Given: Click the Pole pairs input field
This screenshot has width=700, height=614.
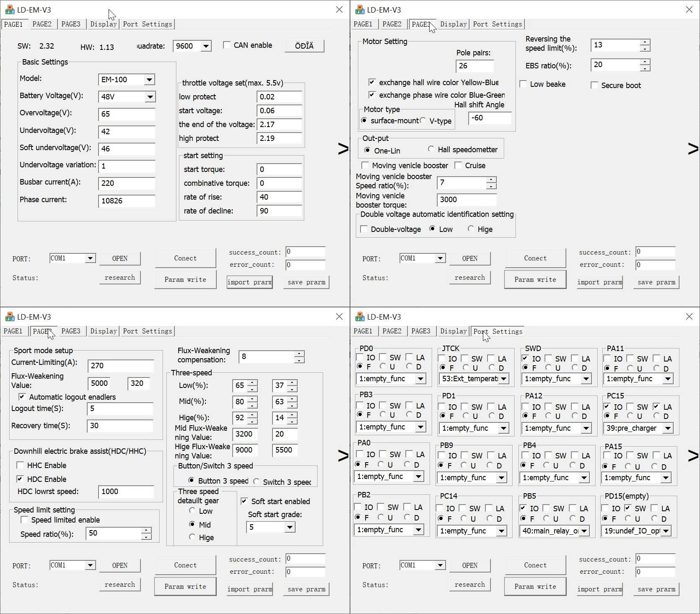Looking at the screenshot, I should (474, 66).
